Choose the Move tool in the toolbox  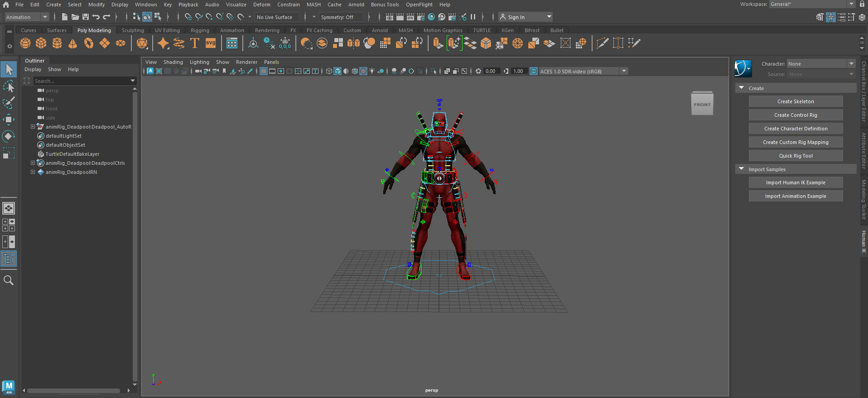click(9, 120)
